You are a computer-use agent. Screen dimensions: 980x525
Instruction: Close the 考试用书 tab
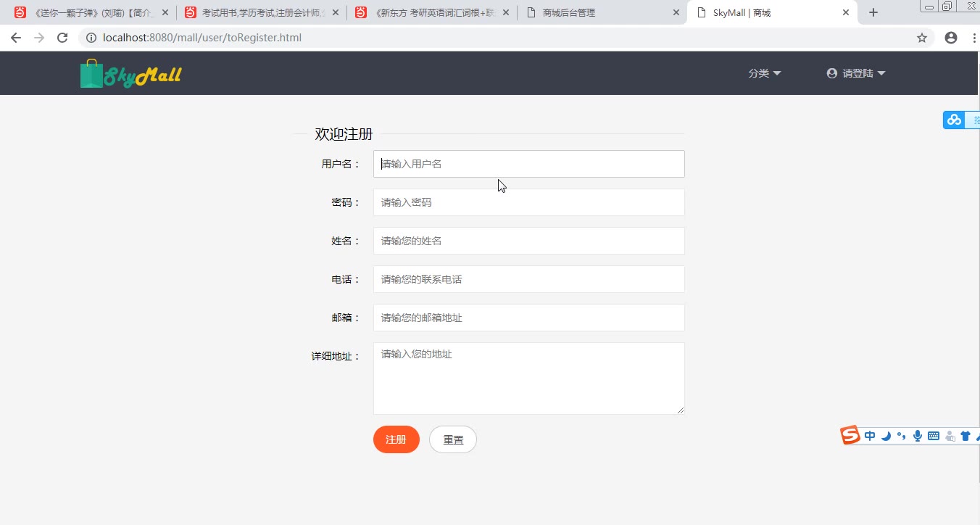click(x=336, y=12)
